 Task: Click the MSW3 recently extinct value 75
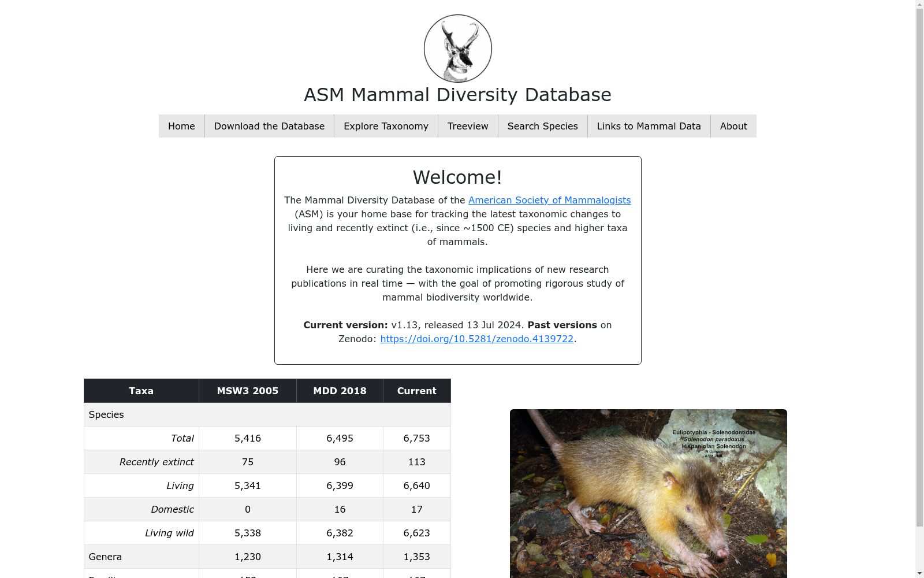[x=248, y=462]
